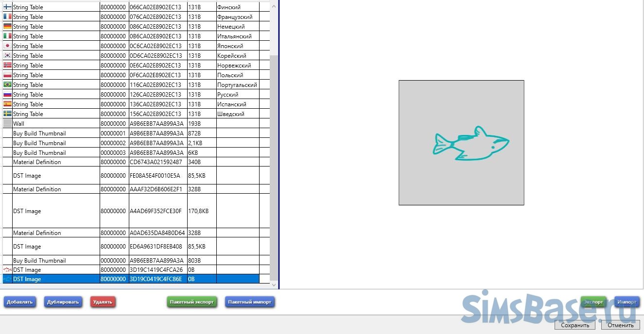Select the Korean flag icon
The height and width of the screenshot is (334, 644).
click(7, 56)
